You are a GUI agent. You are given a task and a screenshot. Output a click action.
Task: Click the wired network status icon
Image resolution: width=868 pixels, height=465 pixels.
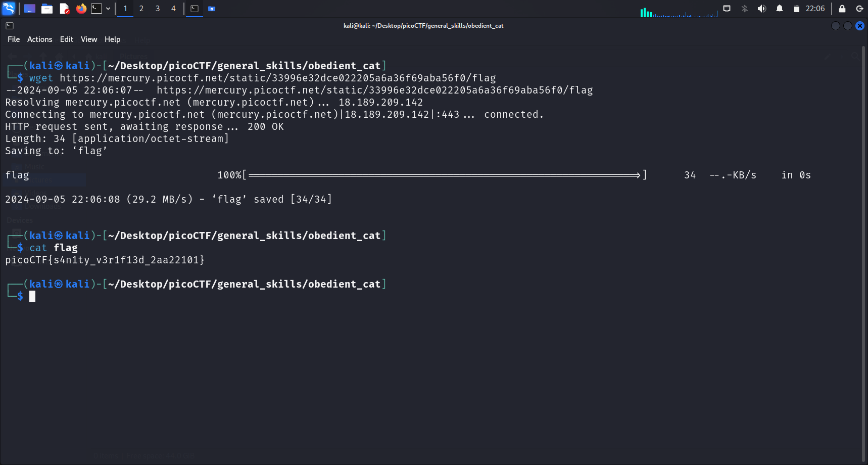point(727,9)
